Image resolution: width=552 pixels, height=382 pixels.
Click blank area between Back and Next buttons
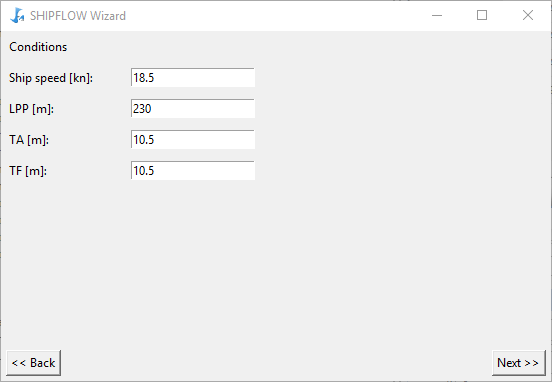tap(276, 363)
